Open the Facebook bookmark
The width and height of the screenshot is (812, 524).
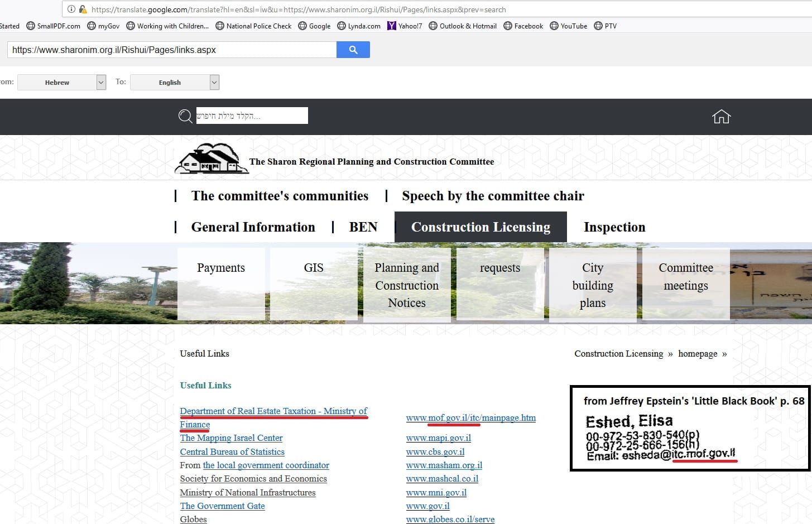click(523, 26)
